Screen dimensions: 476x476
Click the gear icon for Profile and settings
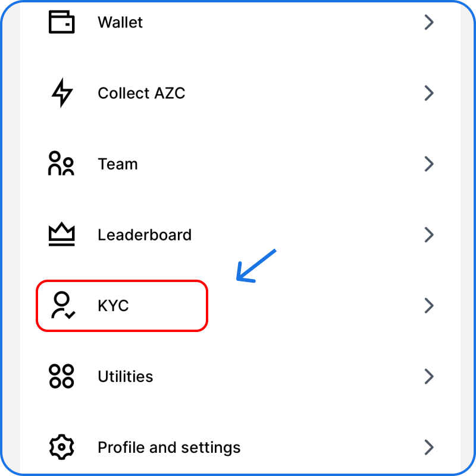pyautogui.click(x=61, y=447)
